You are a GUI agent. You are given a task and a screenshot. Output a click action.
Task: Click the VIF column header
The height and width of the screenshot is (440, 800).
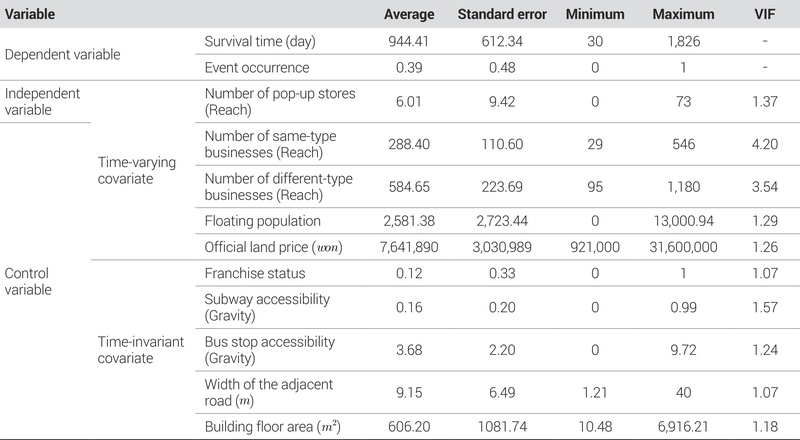click(x=760, y=17)
